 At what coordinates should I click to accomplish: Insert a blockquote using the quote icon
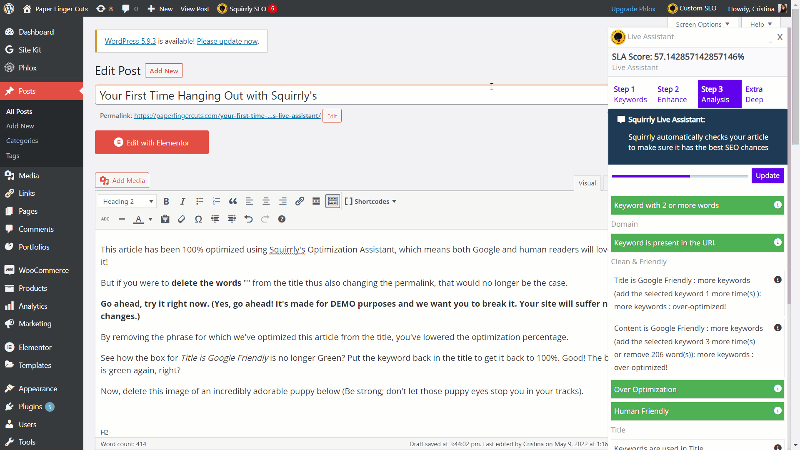[x=232, y=201]
